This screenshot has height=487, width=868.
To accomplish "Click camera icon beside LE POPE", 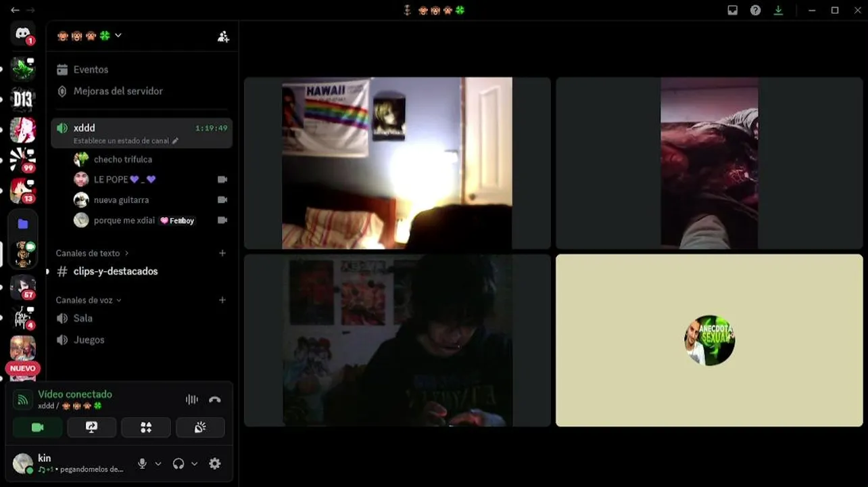I will [x=222, y=179].
